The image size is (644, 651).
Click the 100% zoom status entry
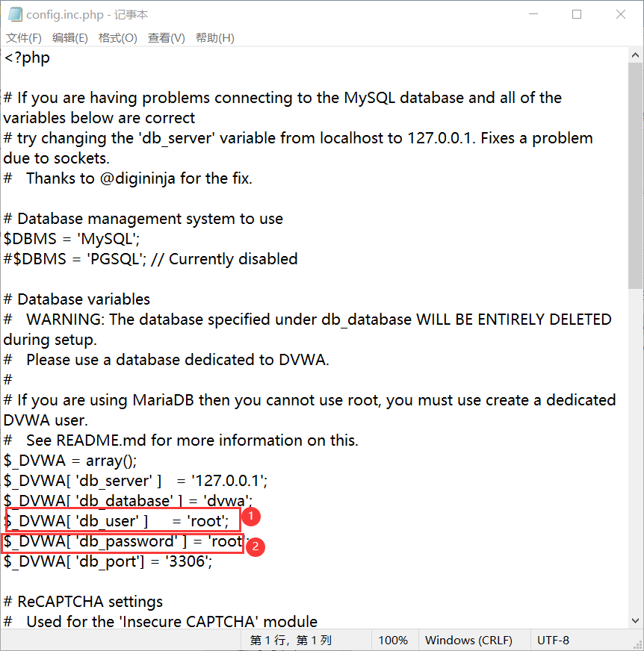[393, 641]
